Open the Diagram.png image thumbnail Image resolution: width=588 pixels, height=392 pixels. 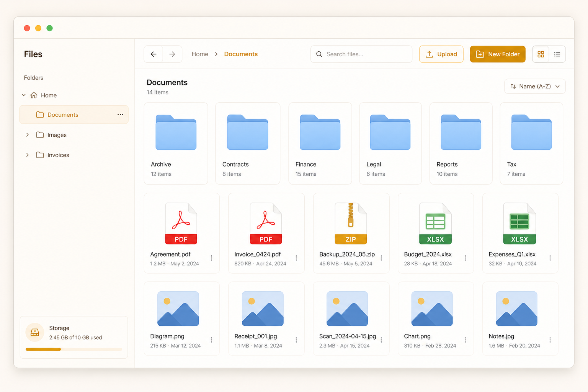pos(178,309)
